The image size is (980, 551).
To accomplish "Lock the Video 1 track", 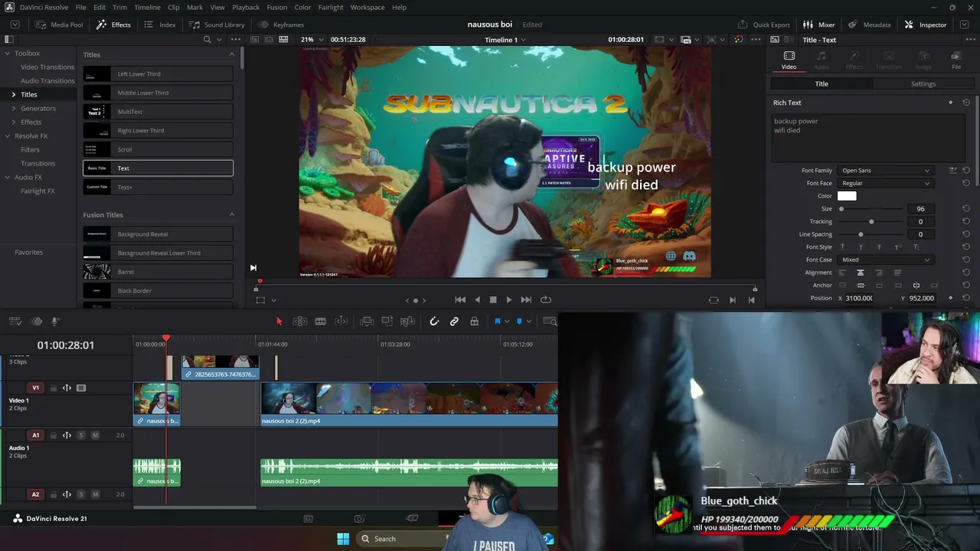I will click(54, 388).
